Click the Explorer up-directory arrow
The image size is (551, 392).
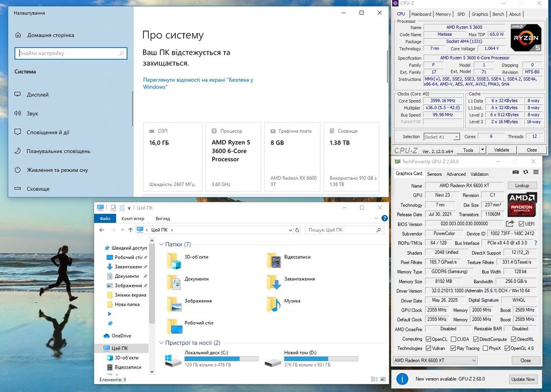130,230
